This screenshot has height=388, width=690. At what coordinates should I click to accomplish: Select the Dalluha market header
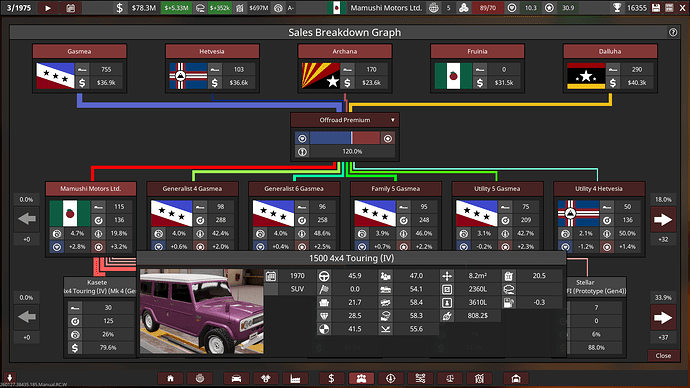[610, 51]
